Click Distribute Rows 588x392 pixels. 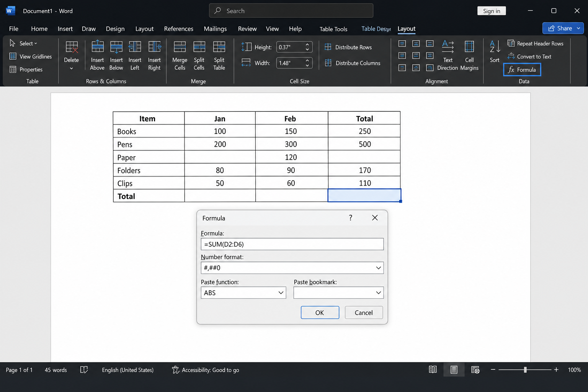348,47
